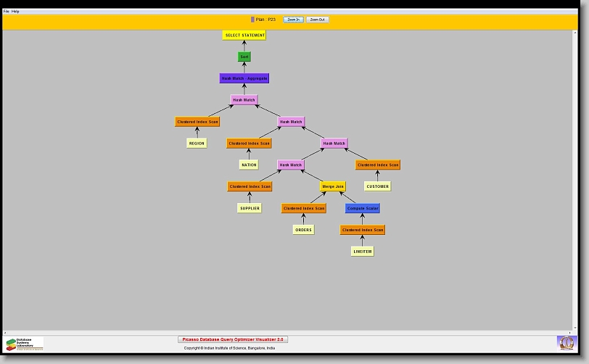Click Clustered Index Scan above LINEITEM
Screen dimensions: 589x364
point(362,230)
